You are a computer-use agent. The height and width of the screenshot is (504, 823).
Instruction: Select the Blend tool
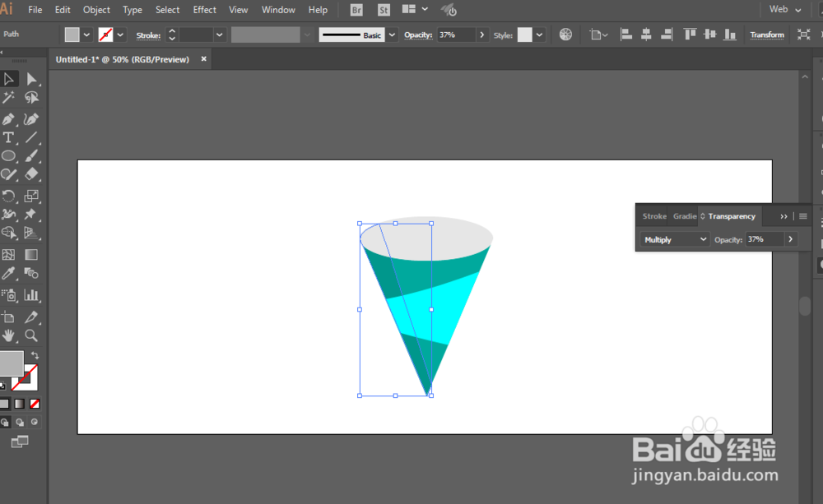click(31, 273)
